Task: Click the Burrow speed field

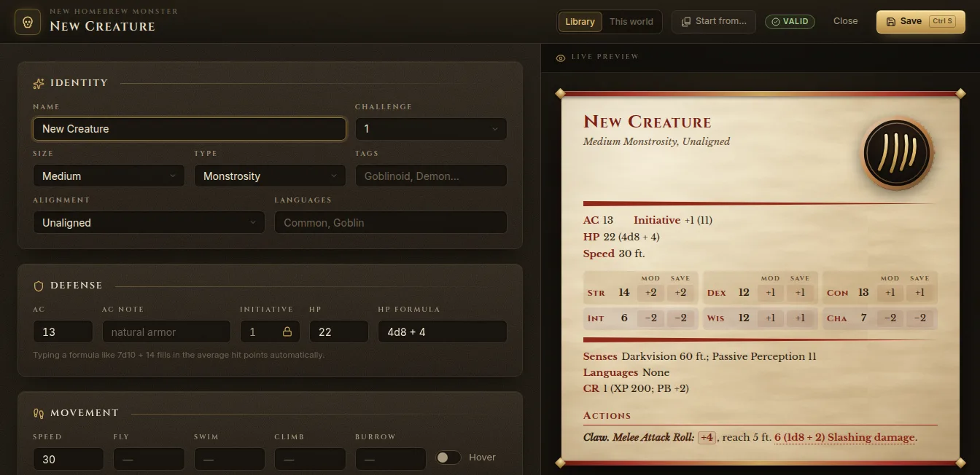Action: (x=391, y=459)
